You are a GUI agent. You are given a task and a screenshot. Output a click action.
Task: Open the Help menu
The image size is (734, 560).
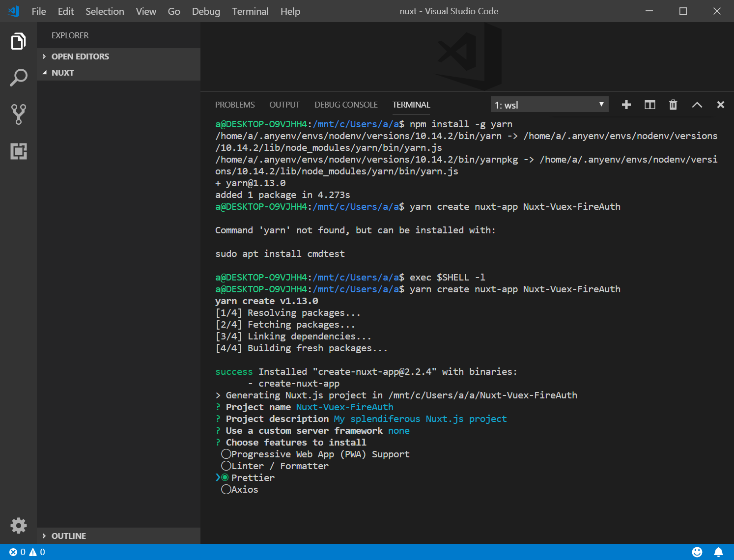pyautogui.click(x=290, y=11)
